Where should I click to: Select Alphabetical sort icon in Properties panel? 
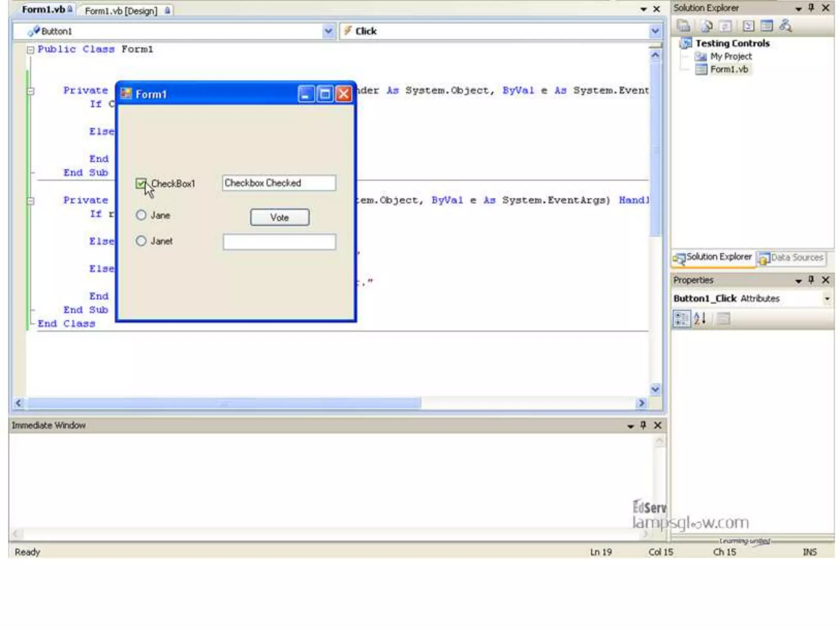(x=701, y=319)
